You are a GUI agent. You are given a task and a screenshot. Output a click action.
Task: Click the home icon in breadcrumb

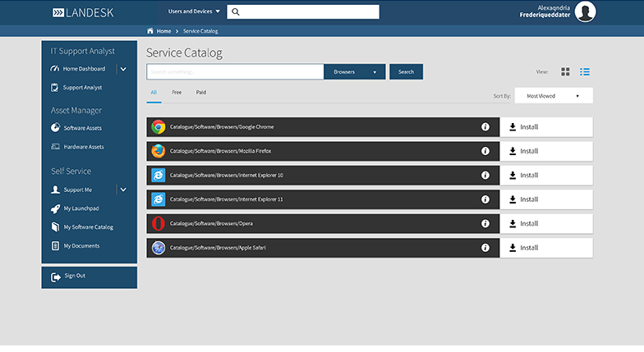(x=150, y=31)
